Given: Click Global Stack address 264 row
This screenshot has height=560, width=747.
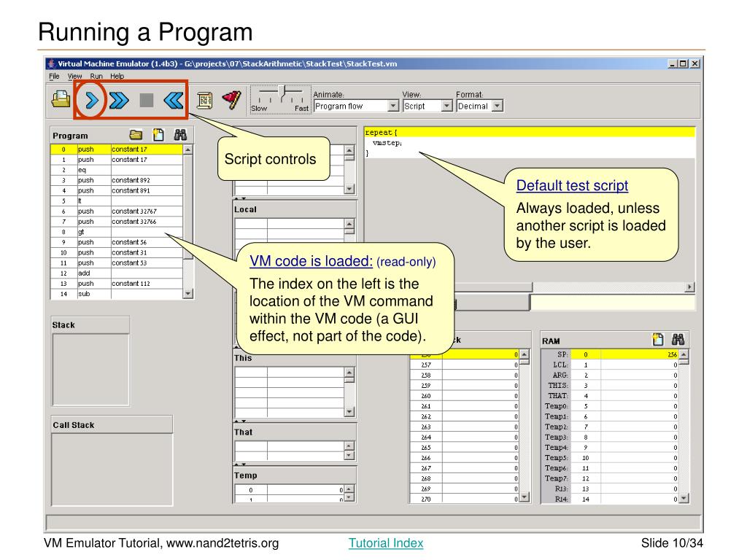Looking at the screenshot, I should (464, 437).
